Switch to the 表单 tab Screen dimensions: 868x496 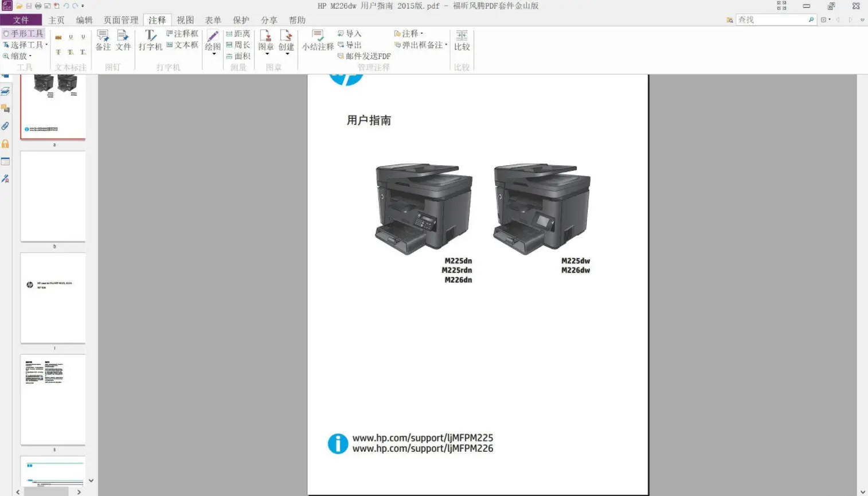pos(213,20)
